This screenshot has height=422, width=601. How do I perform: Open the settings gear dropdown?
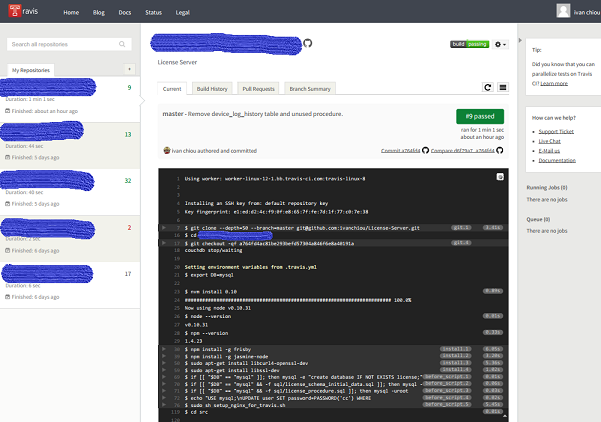500,44
